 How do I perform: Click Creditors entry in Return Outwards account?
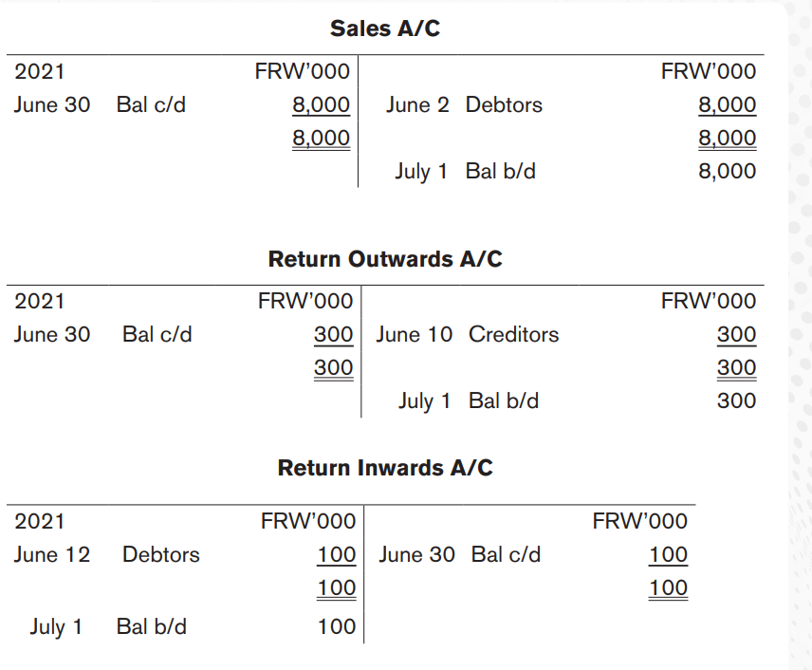coord(514,334)
